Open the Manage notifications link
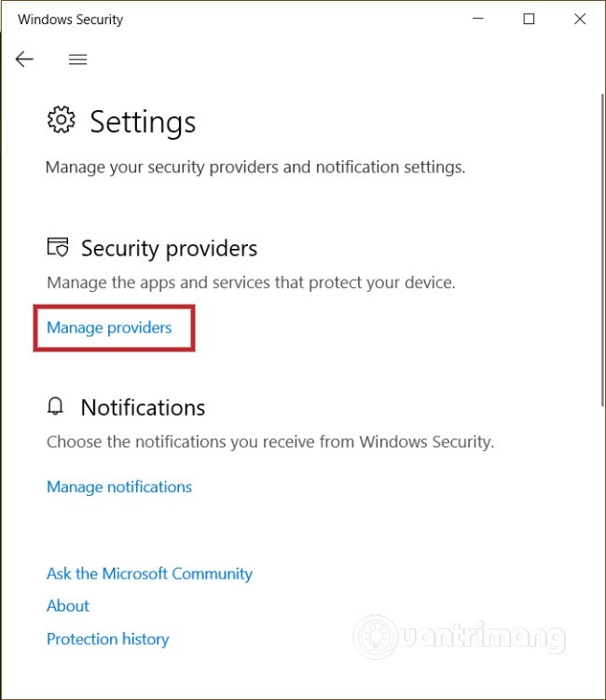This screenshot has height=700, width=606. click(119, 487)
